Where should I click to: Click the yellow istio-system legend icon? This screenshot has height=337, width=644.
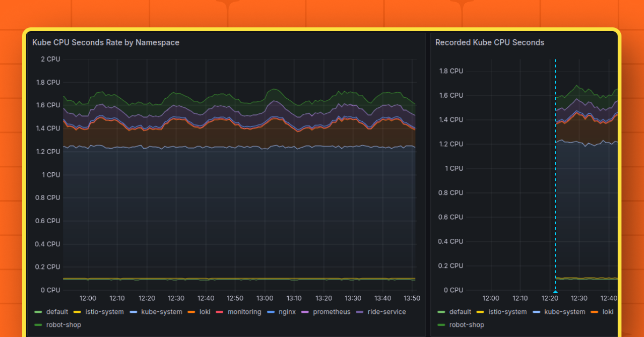(77, 312)
